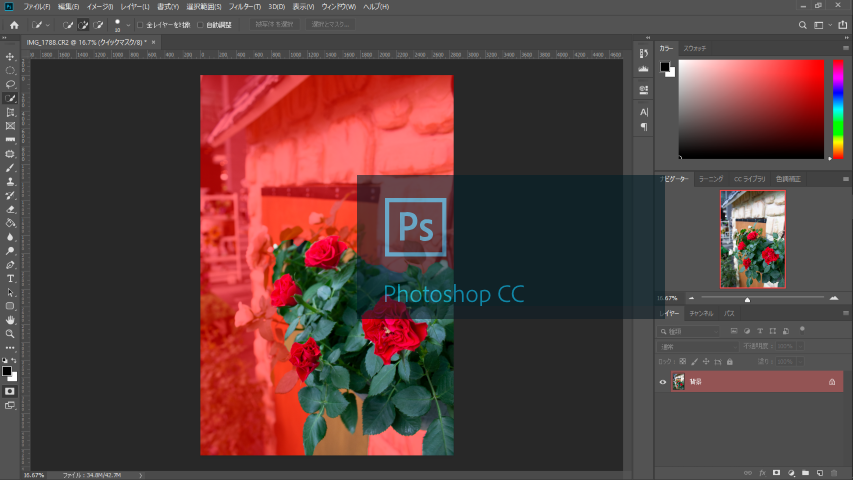853x480 pixels.
Task: Select the Move tool in the toolbar
Action: (10, 57)
